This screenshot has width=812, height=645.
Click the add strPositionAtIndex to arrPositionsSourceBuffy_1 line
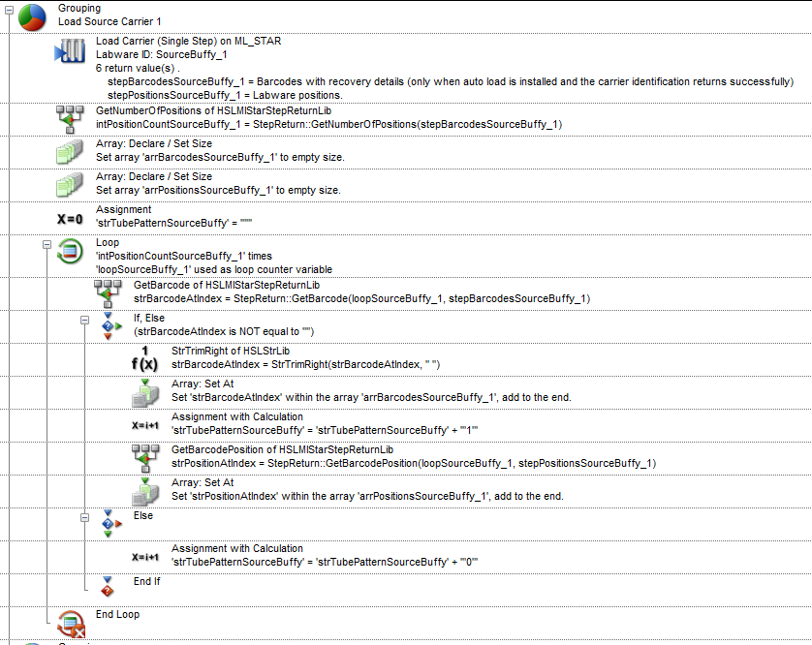pyautogui.click(x=367, y=497)
